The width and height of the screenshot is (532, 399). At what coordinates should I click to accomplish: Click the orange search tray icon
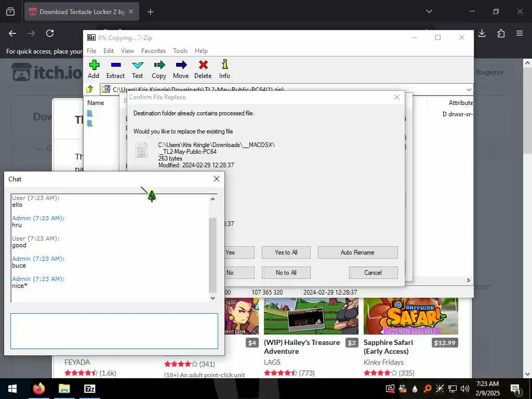428,389
